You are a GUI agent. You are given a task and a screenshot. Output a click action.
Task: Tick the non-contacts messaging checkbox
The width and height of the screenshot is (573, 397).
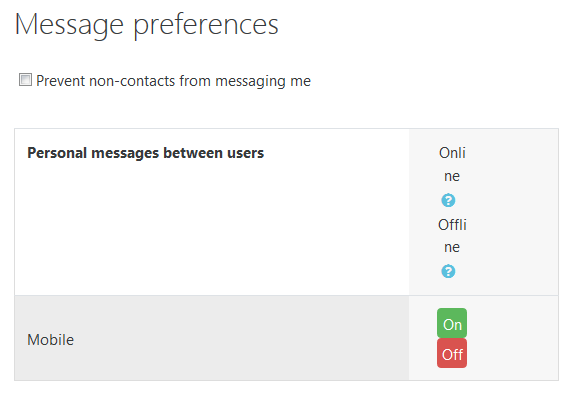click(25, 80)
